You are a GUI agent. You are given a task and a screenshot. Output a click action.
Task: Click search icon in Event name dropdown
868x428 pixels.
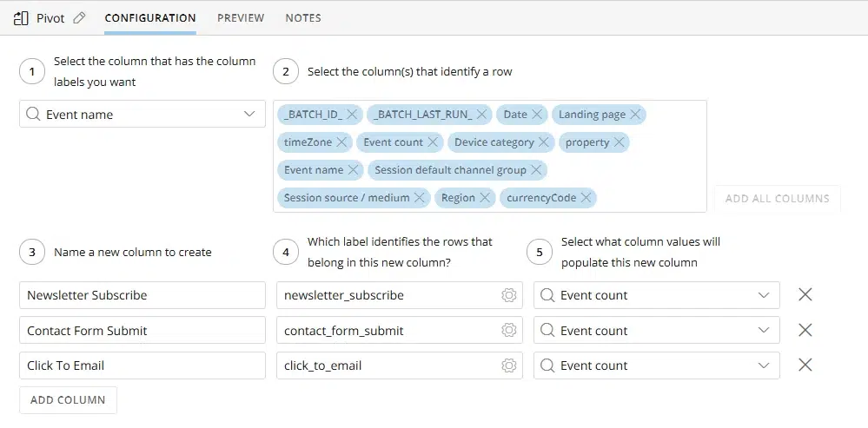[x=33, y=114]
